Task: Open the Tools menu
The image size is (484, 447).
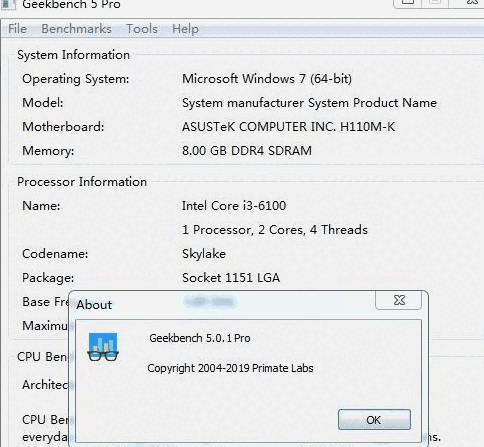Action: (142, 29)
